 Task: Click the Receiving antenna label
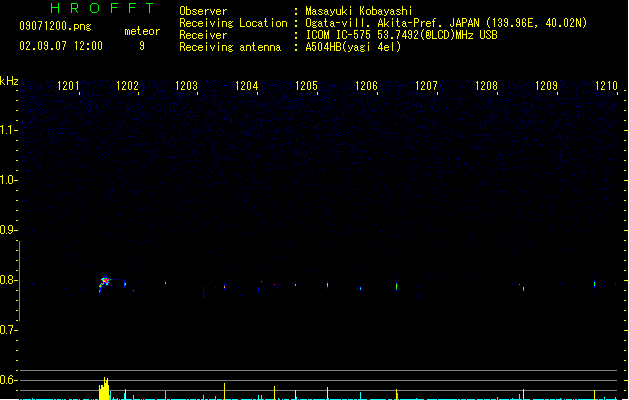[230, 47]
